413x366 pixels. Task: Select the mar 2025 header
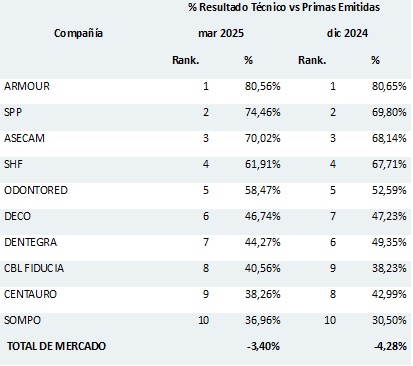click(x=221, y=33)
